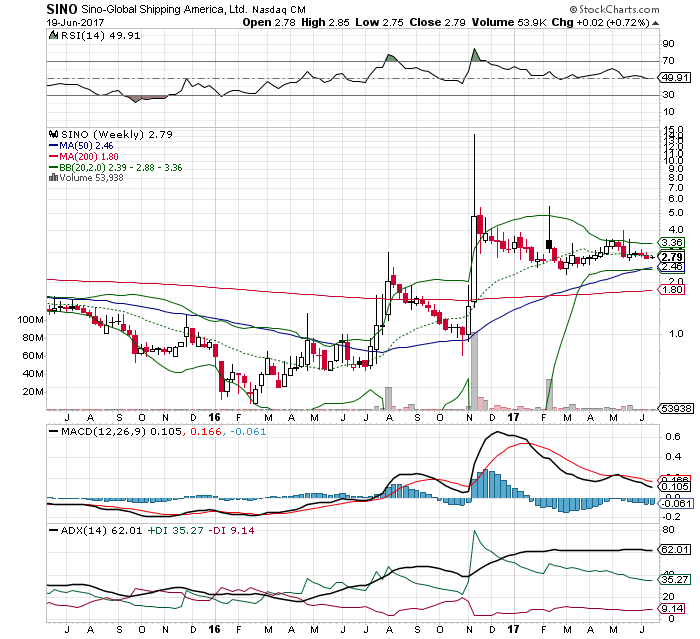Click the Chg +0.02 (+0.72%) value
Screen dimensions: 700x639
600,22
